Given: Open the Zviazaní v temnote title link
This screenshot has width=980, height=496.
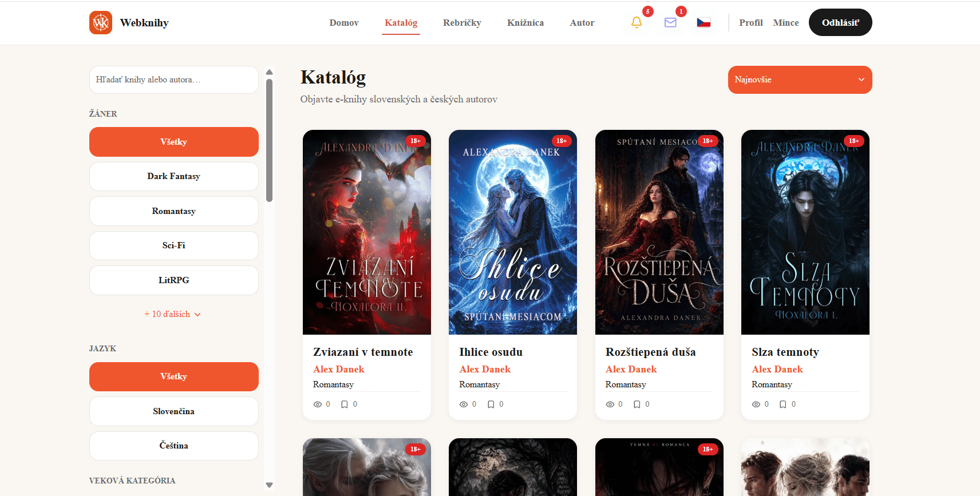Looking at the screenshot, I should (363, 352).
